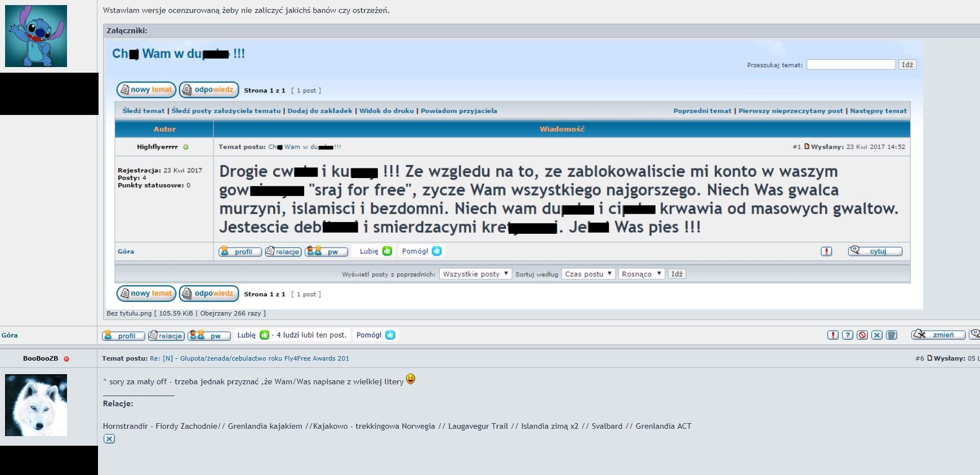This screenshot has height=475, width=980.
Task: Click the 'Relacje:' signature heading
Action: tap(118, 403)
